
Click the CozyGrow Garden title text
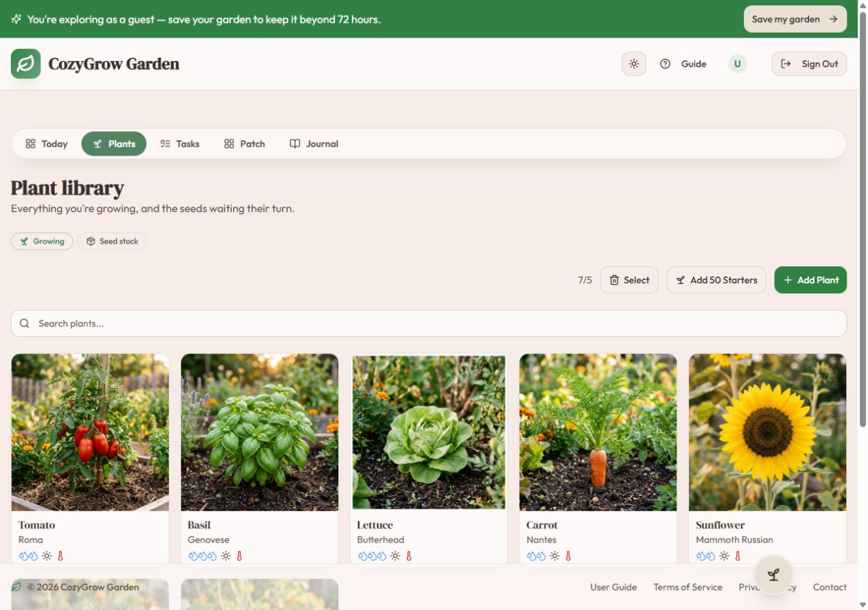click(114, 64)
